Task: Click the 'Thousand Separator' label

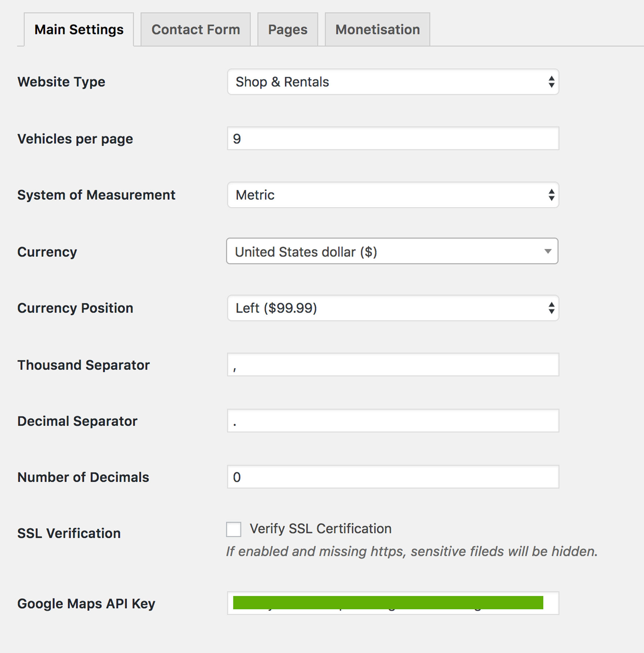Action: [84, 365]
